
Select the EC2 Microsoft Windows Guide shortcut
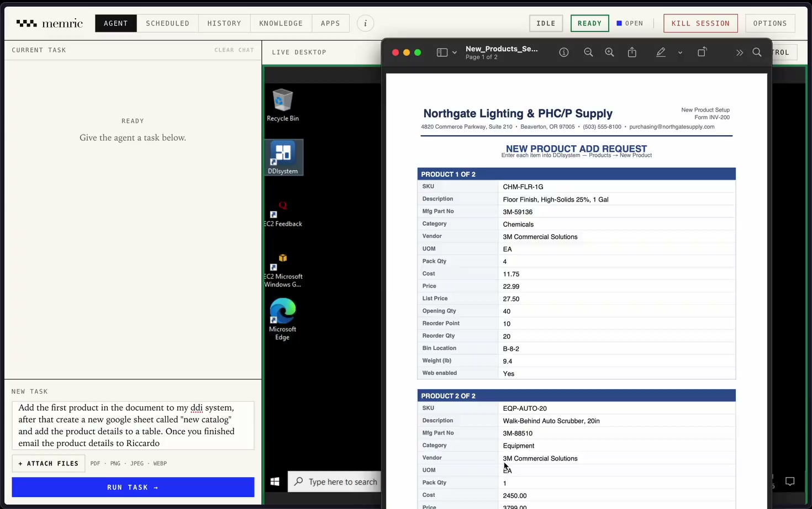[x=283, y=271]
